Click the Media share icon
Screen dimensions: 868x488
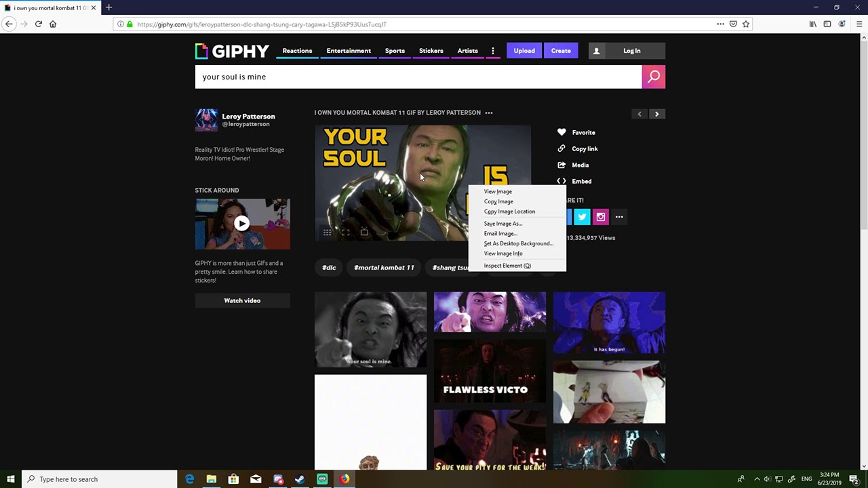coord(561,165)
